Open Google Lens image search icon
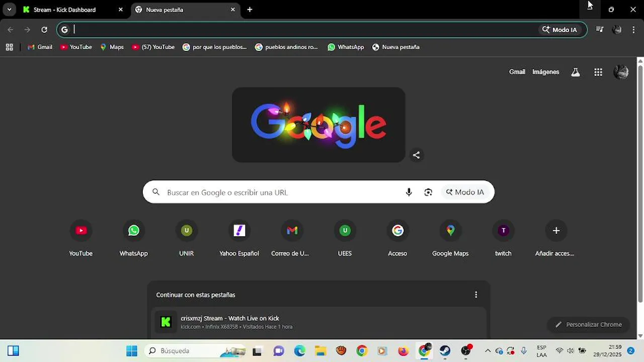This screenshot has width=644, height=362. [x=428, y=192]
